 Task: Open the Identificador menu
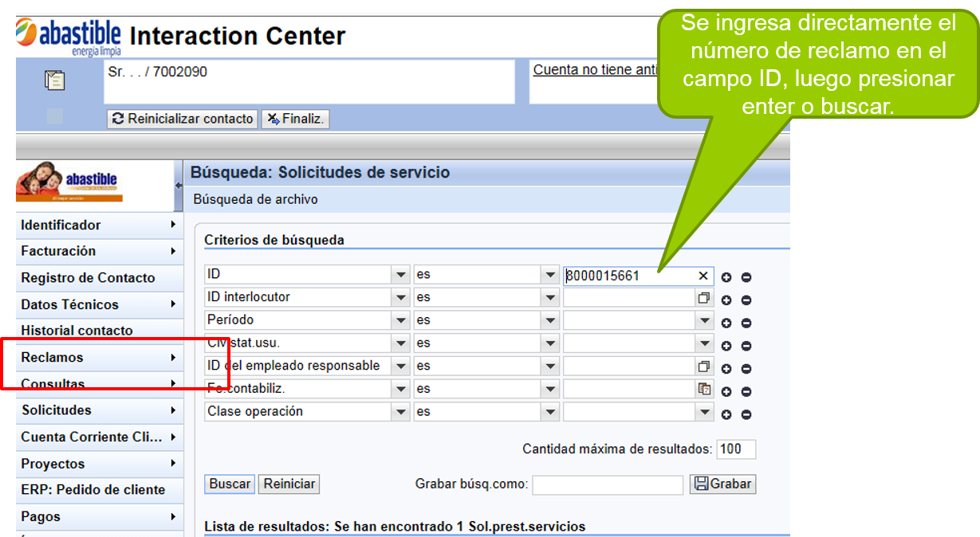click(100, 225)
